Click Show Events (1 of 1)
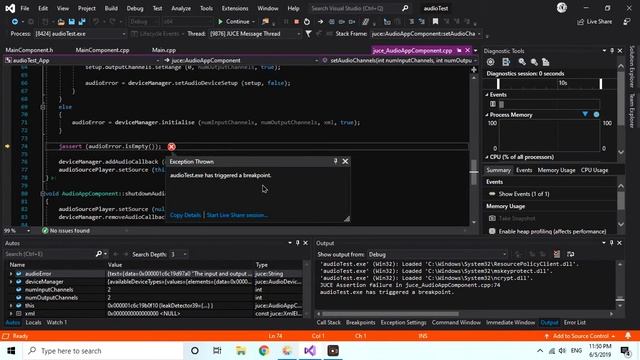Viewport: 640px width, 360px height. (524, 194)
